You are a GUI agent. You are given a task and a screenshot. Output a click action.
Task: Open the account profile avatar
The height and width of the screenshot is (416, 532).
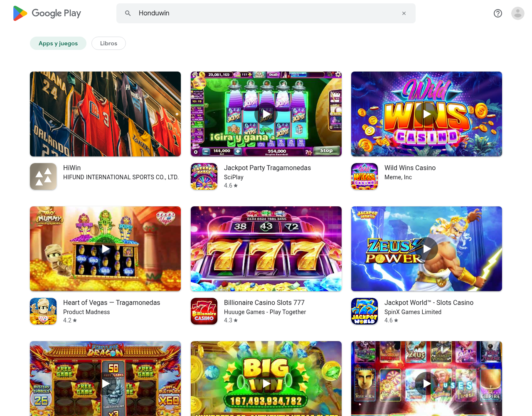coord(518,13)
